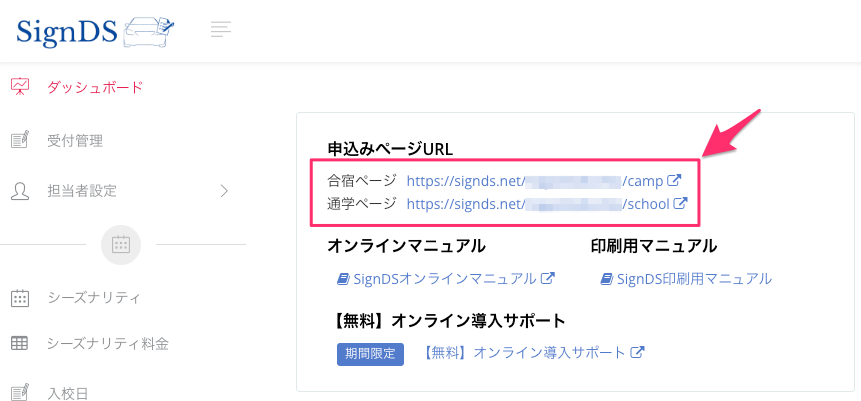Click the シーズナリティ calendar icon
This screenshot has width=861, height=401.
coord(19,298)
